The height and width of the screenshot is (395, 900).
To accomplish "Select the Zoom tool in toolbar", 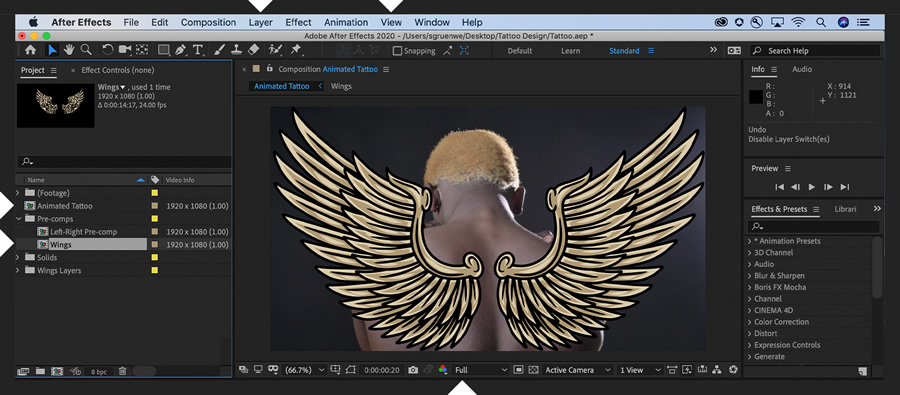I will (x=86, y=50).
